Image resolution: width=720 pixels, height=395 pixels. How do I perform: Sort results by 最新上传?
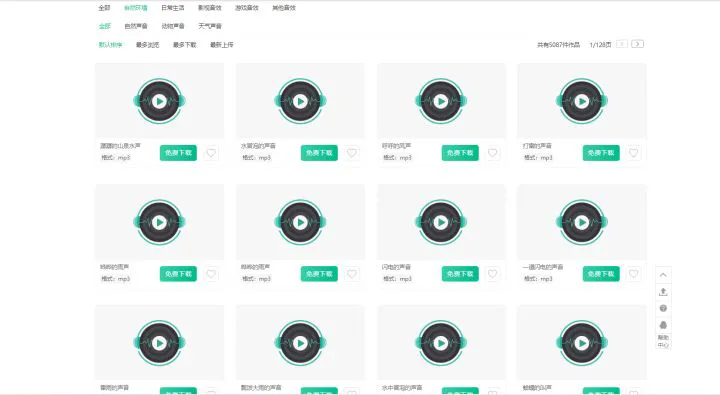click(x=222, y=45)
